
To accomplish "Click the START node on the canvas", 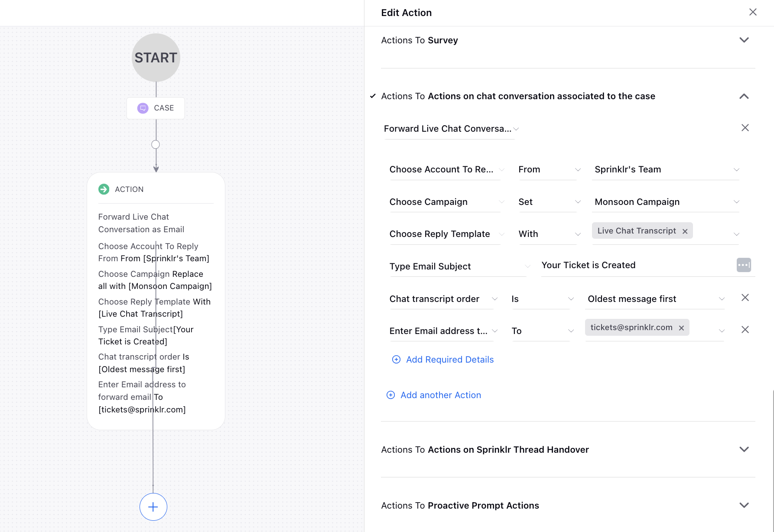I will (156, 58).
